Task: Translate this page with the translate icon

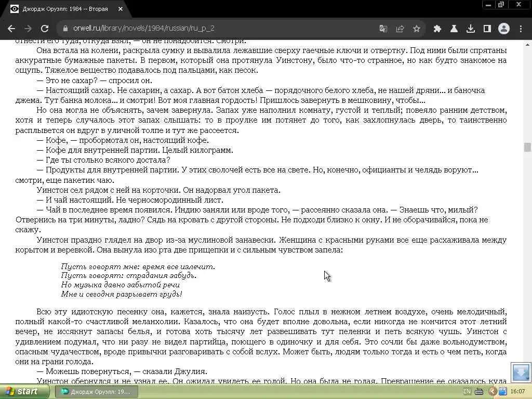Action: coord(383,29)
